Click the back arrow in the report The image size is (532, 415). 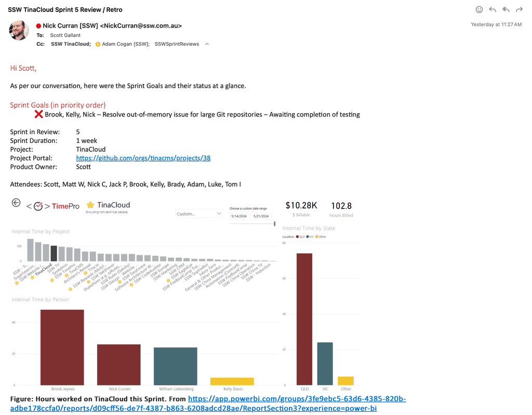16,203
